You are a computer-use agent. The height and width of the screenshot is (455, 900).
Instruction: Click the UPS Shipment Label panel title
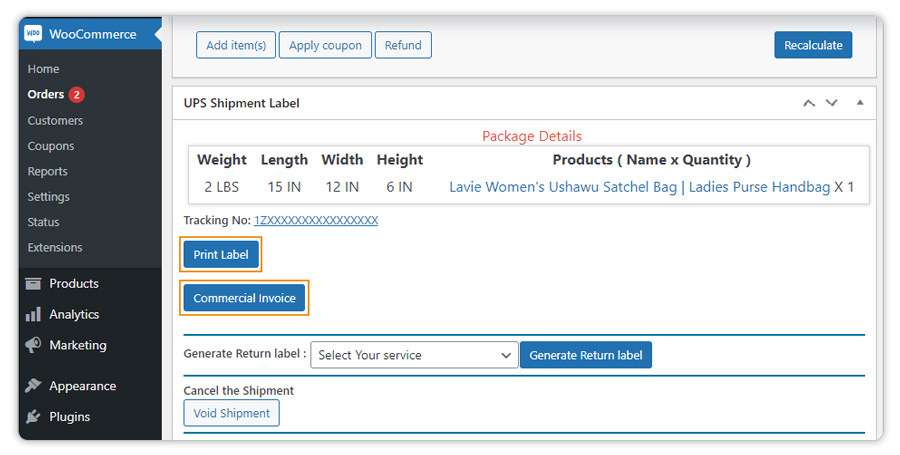(x=242, y=103)
